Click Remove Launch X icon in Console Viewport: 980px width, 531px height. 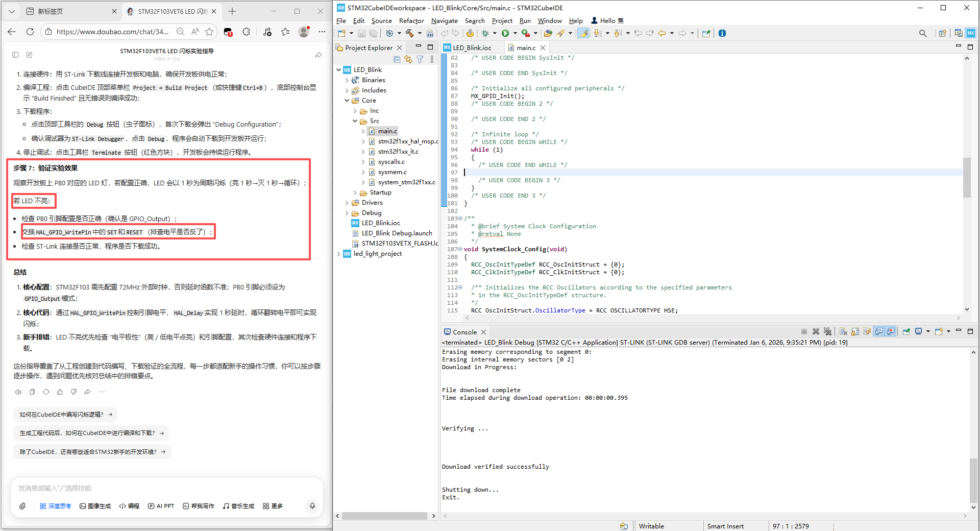pos(816,331)
